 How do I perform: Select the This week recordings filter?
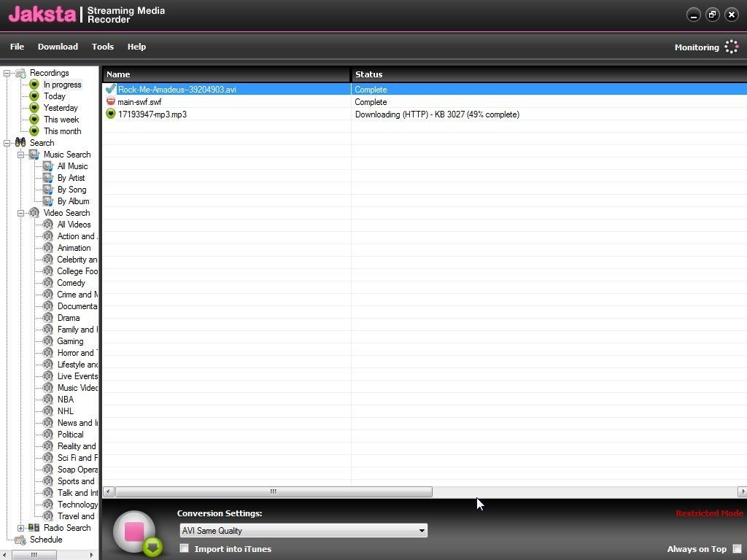click(61, 120)
